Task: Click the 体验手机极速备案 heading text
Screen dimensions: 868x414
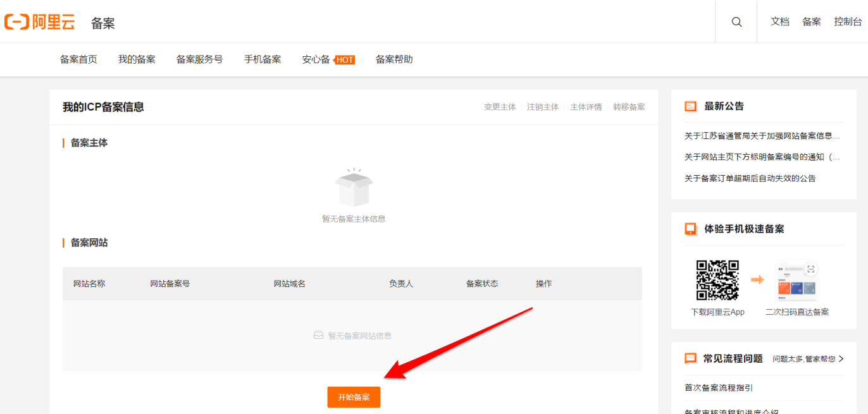Action: [744, 229]
